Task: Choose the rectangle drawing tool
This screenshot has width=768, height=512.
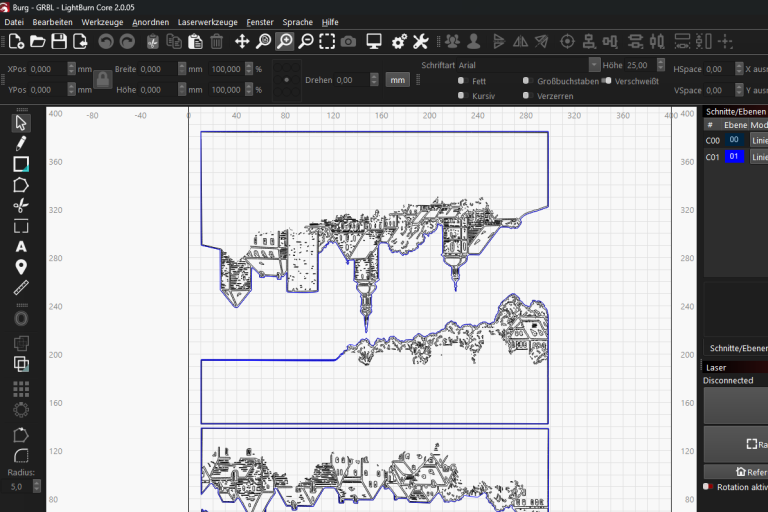Action: [x=21, y=164]
